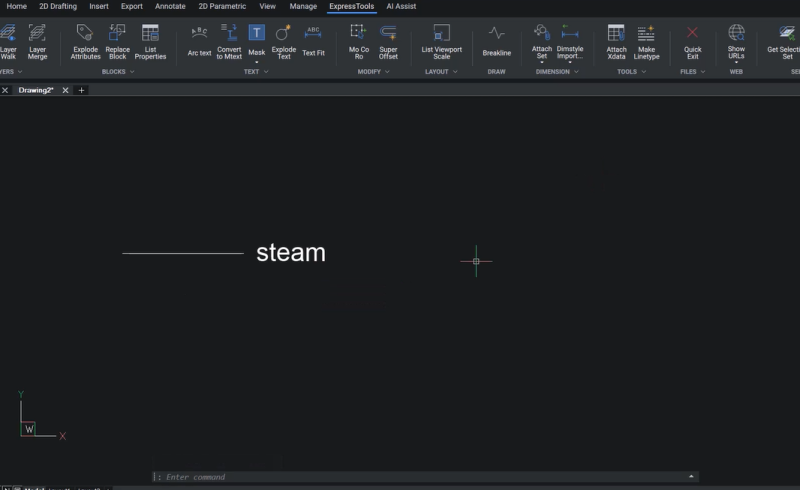Open List Properties tool
800x491 pixels.
click(x=150, y=42)
